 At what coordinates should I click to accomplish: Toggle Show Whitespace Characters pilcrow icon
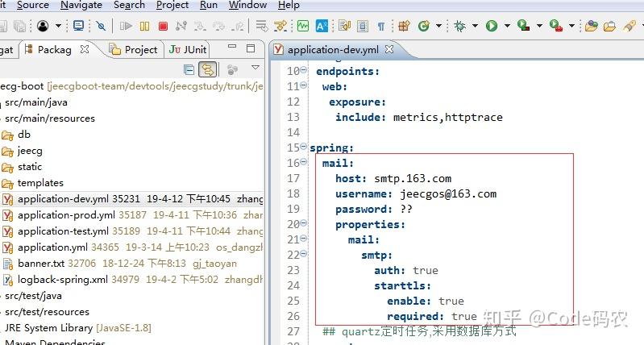381,27
